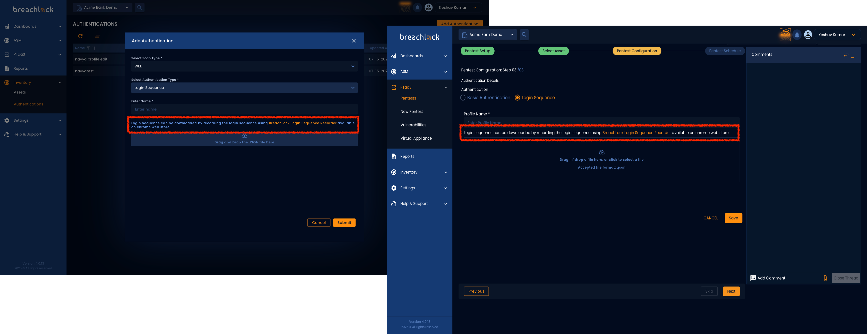Viewport: 868px width, 335px height.
Task: Click cloud upload icon in right dropzone
Action: [602, 152]
